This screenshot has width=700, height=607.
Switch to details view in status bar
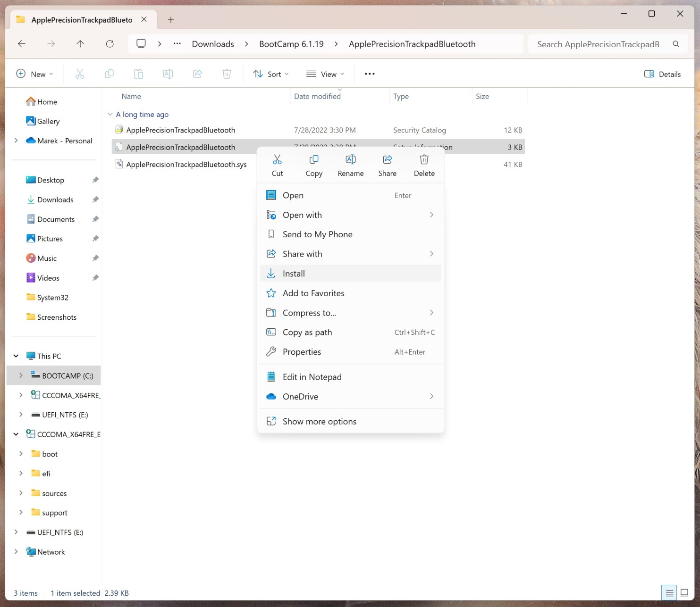(x=669, y=593)
